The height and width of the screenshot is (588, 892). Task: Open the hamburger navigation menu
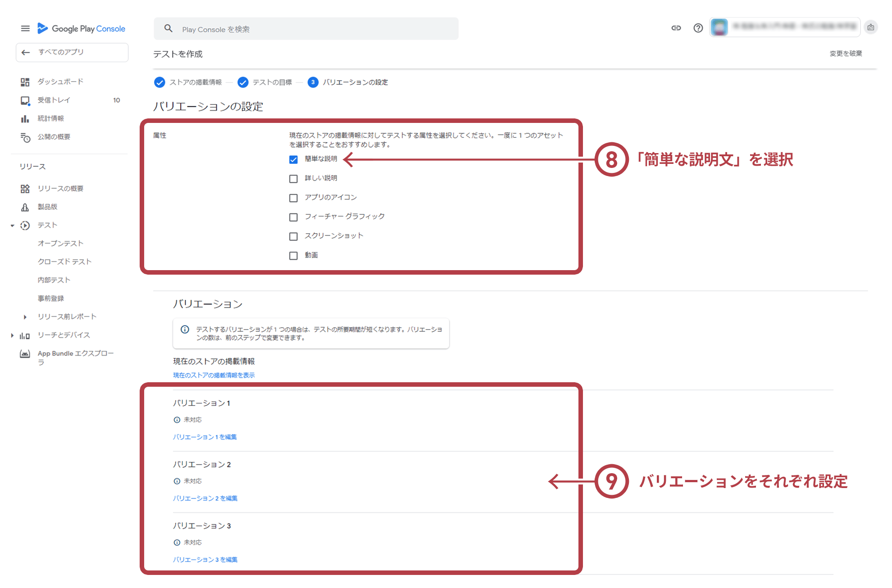coord(25,29)
